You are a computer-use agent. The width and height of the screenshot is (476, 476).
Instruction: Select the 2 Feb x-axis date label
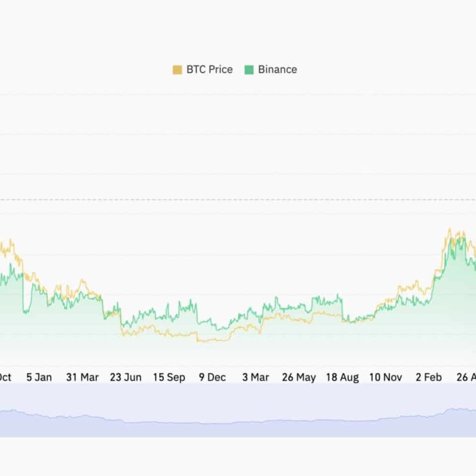pos(428,377)
